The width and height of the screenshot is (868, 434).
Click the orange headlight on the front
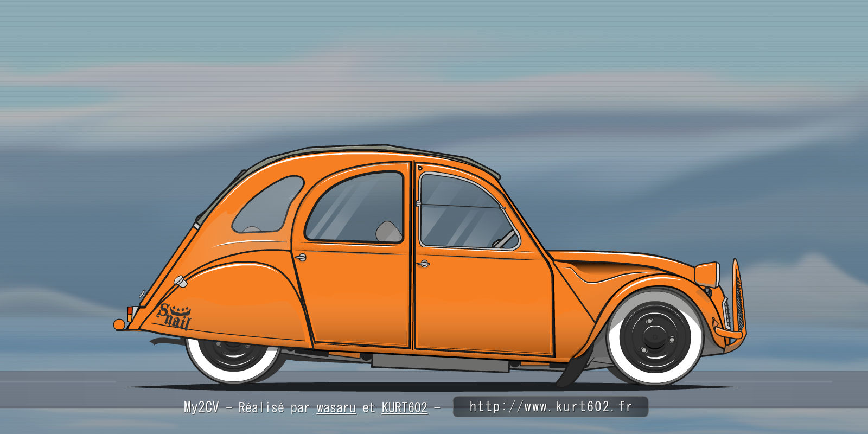point(707,274)
